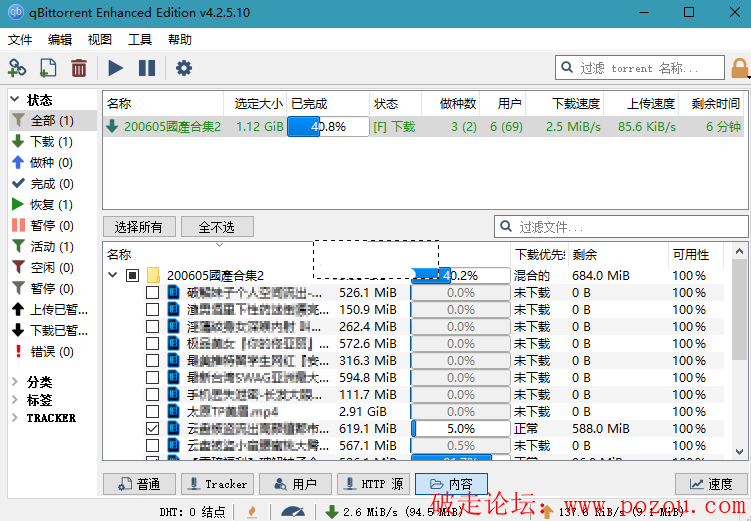
Task: Click the 选择所有 button
Action: coord(139,227)
